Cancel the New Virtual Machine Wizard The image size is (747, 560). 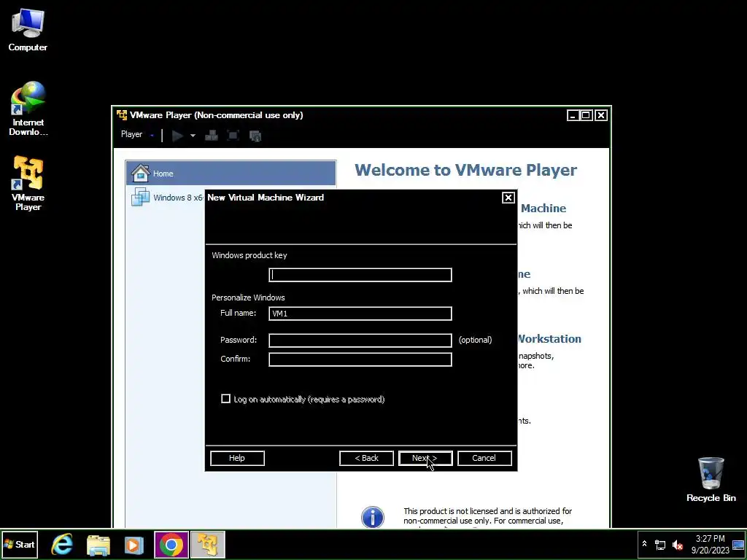pos(484,458)
